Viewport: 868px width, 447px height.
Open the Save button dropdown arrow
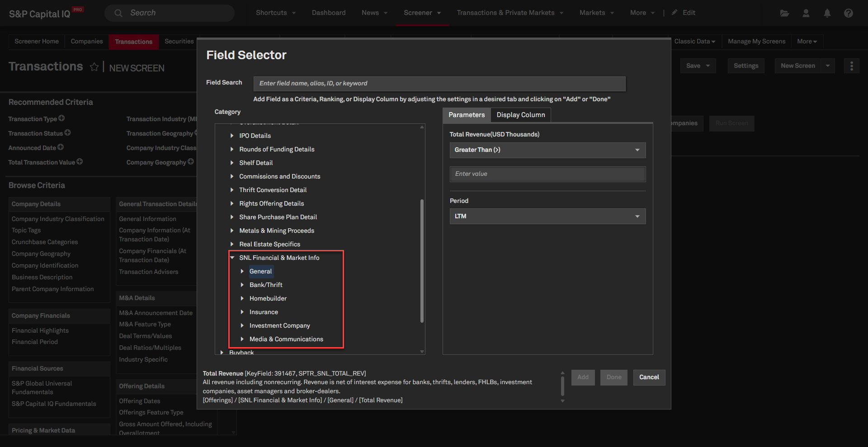(708, 66)
